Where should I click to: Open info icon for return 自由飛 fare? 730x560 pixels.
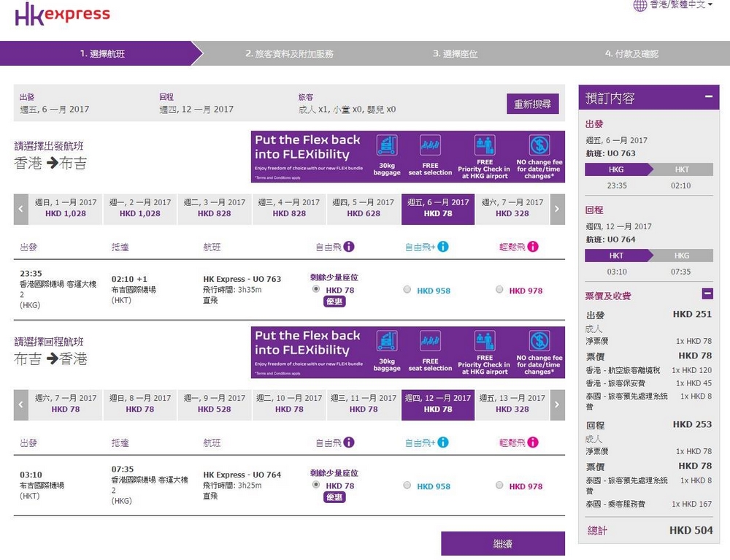pyautogui.click(x=349, y=442)
